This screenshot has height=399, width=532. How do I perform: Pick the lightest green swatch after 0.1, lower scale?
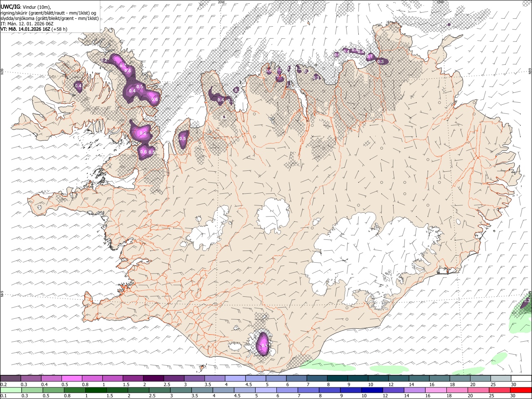click(10, 390)
